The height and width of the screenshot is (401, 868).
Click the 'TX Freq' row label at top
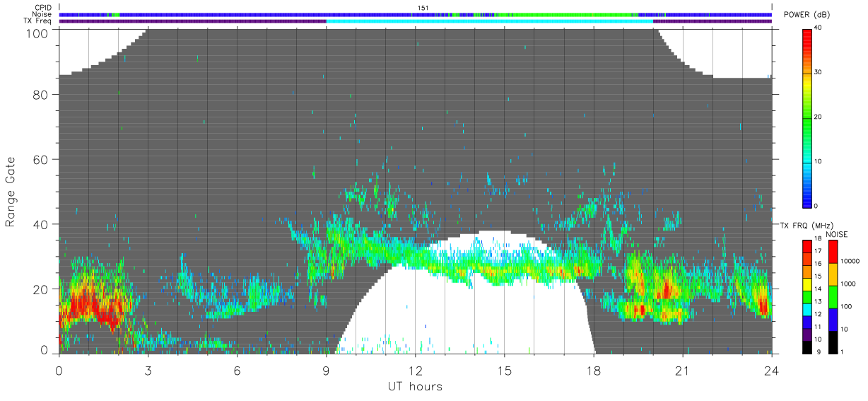[x=38, y=21]
